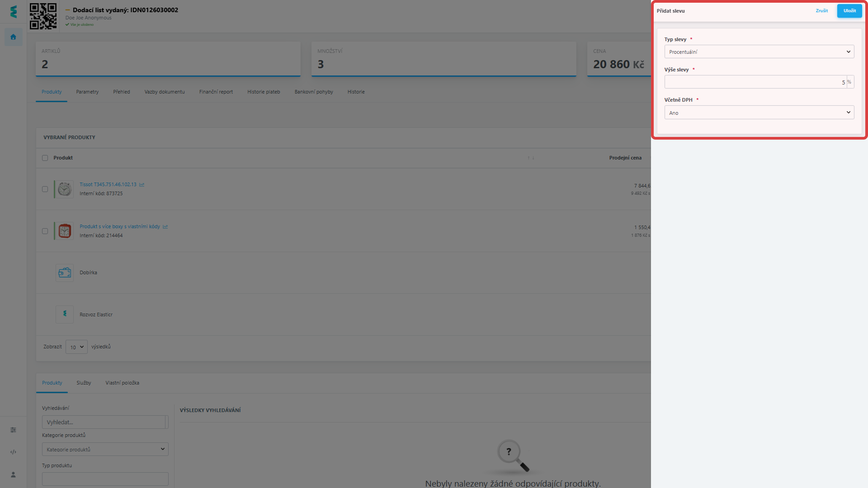Click the Dobírka wallet icon
The image size is (868, 488).
click(65, 273)
